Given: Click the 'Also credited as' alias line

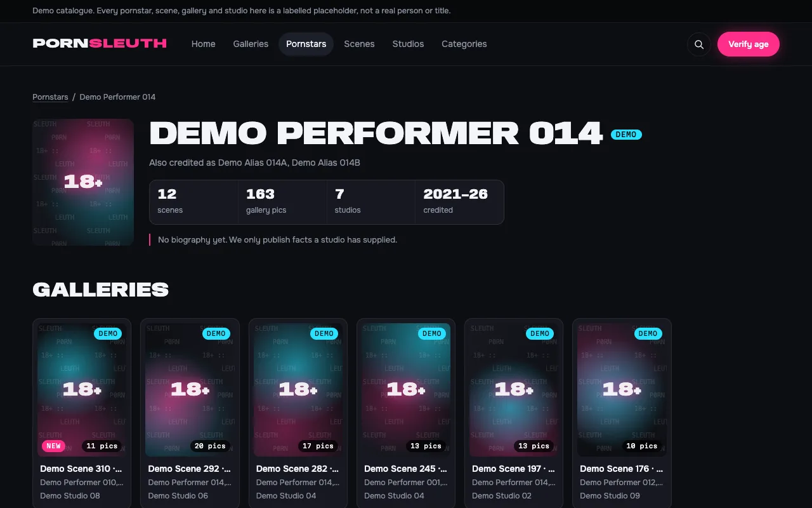Looking at the screenshot, I should pyautogui.click(x=254, y=163).
